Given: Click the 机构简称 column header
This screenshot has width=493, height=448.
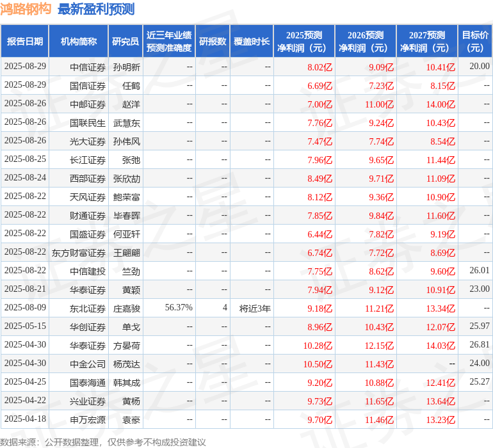Looking at the screenshot, I should (x=79, y=42).
